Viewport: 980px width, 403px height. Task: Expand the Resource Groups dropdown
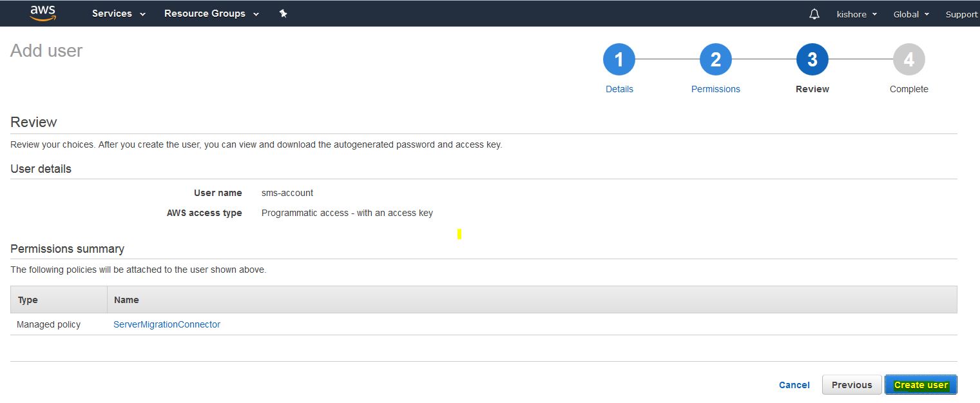point(211,14)
